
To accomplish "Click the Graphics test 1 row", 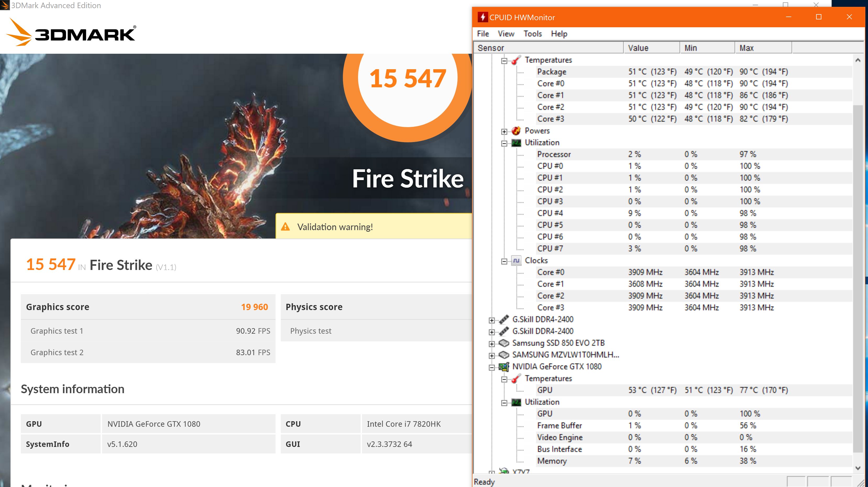I will [148, 331].
